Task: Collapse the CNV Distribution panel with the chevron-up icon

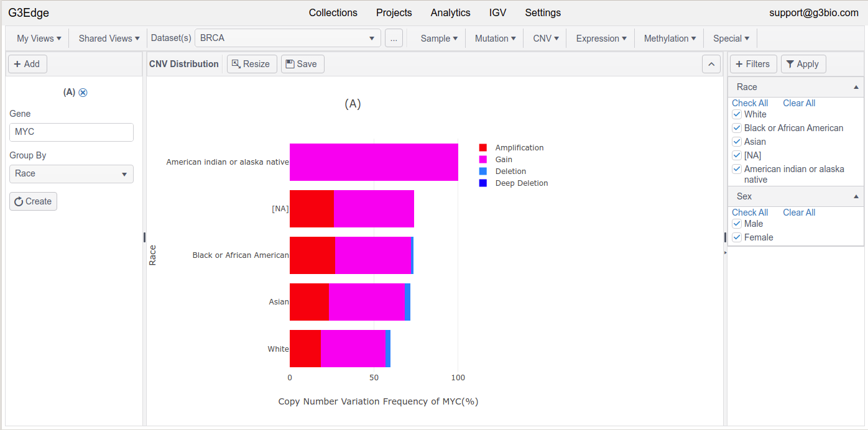Action: pos(711,64)
